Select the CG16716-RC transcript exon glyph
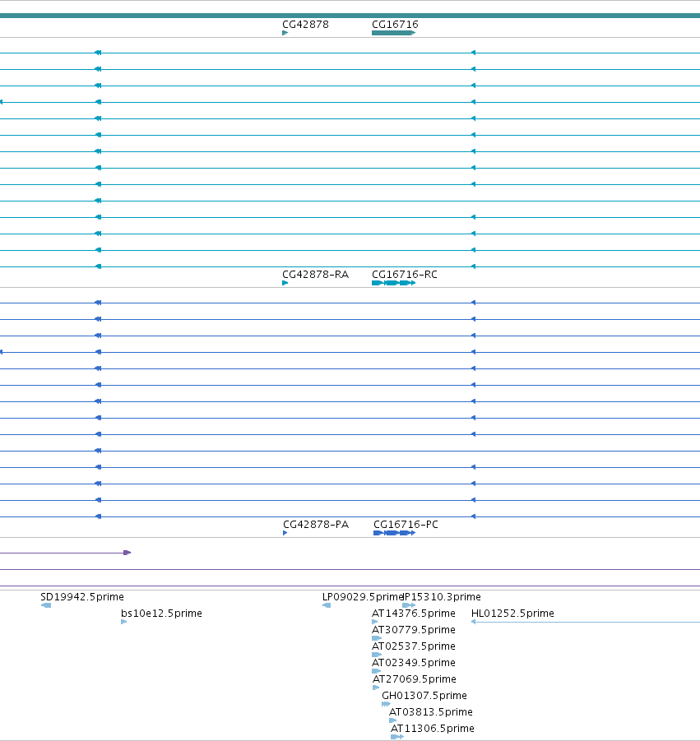The height and width of the screenshot is (741, 700). tap(394, 283)
